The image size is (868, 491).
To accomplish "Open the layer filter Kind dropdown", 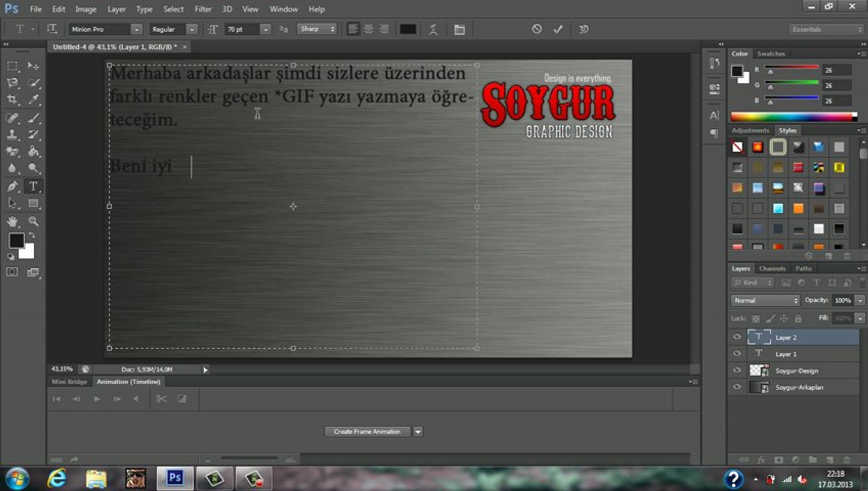I will (x=752, y=283).
